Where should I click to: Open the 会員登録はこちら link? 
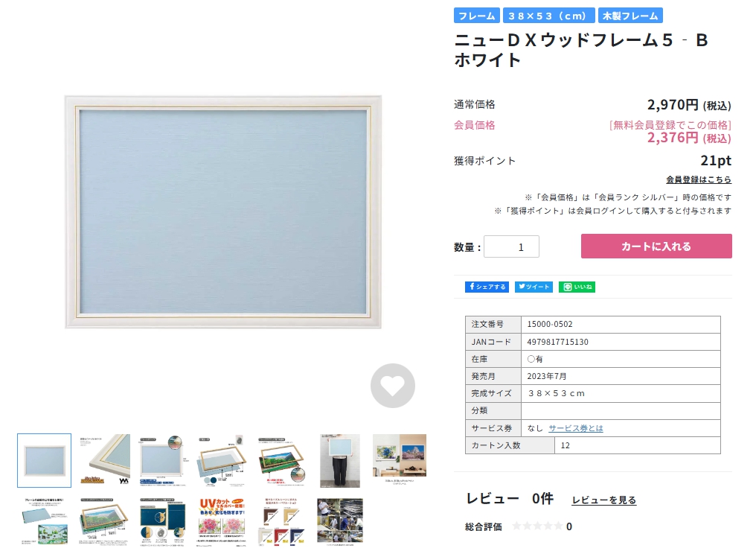(699, 179)
